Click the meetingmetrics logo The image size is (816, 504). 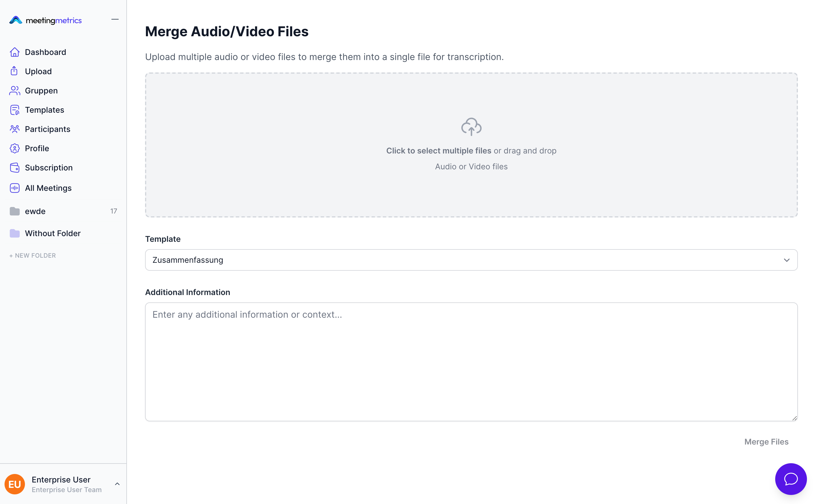pyautogui.click(x=46, y=20)
